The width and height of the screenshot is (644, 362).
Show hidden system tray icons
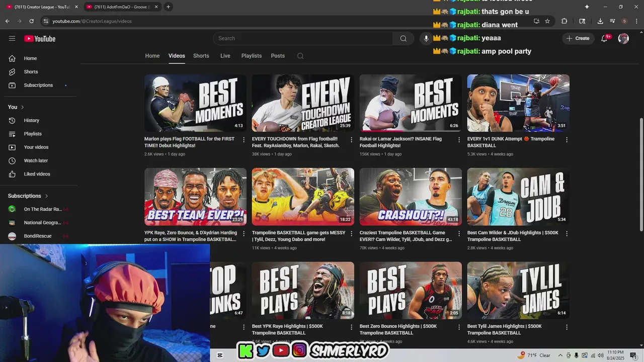(x=560, y=355)
